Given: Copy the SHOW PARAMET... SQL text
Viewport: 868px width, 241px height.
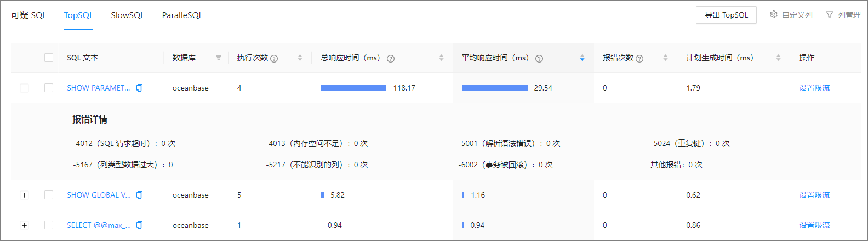Looking at the screenshot, I should tap(139, 88).
